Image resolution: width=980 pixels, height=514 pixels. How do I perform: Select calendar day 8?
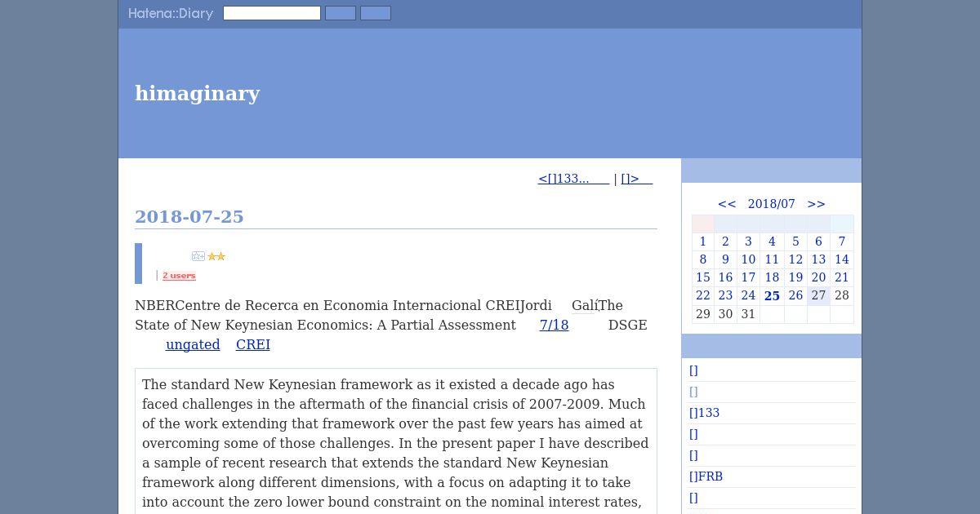[x=702, y=259]
